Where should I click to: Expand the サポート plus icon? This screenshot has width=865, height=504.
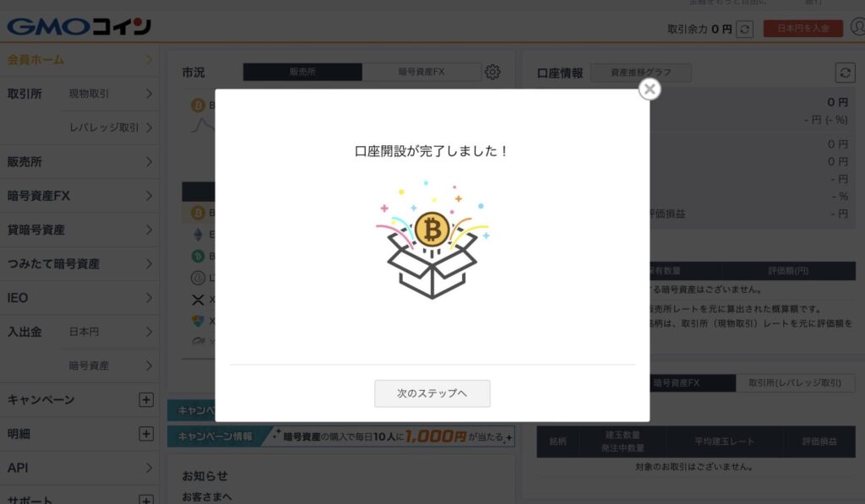[x=145, y=500]
